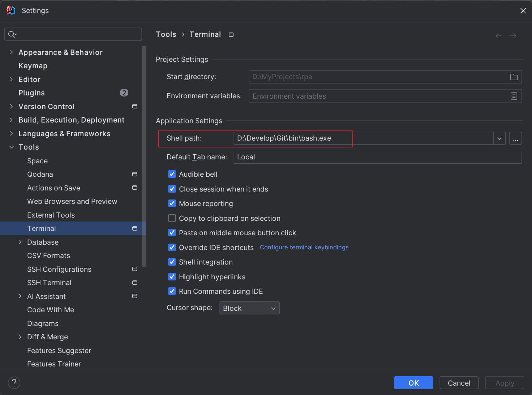
Task: Collapse the Tools tree section
Action: click(x=12, y=147)
